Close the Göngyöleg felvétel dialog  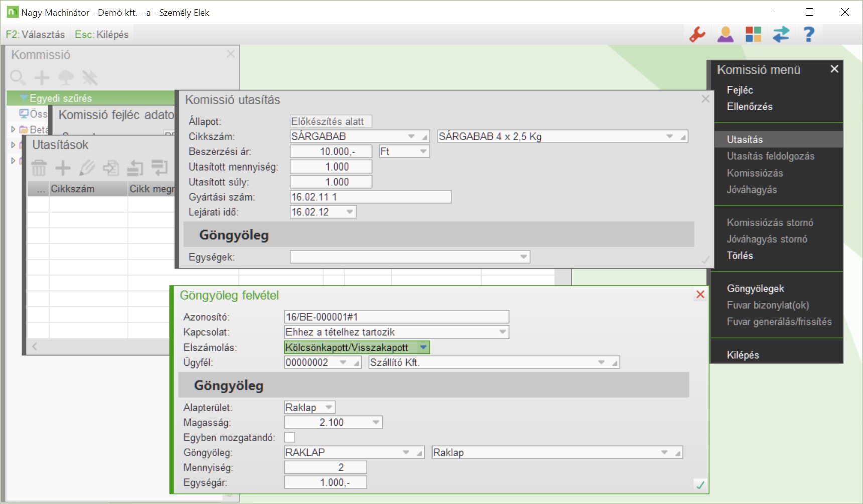(x=700, y=295)
